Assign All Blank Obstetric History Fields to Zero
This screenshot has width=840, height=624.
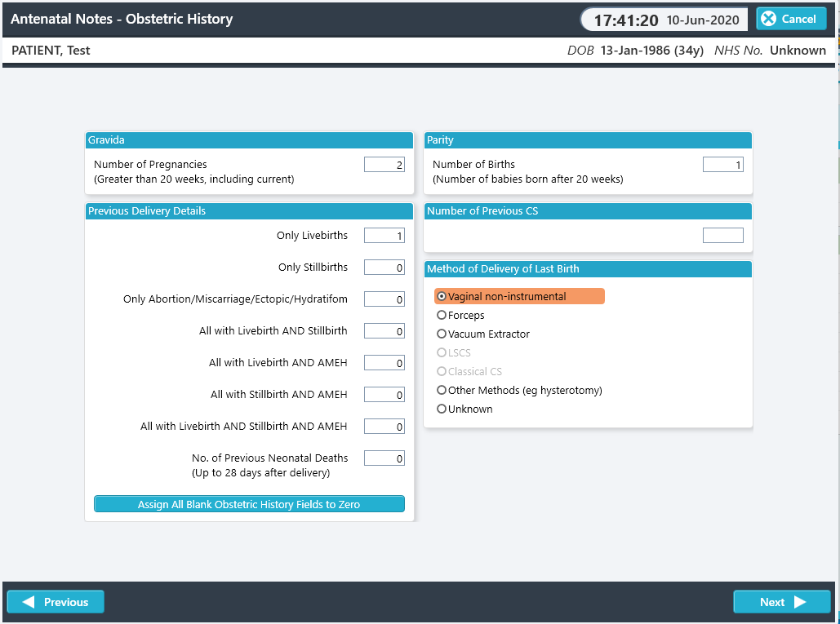249,504
